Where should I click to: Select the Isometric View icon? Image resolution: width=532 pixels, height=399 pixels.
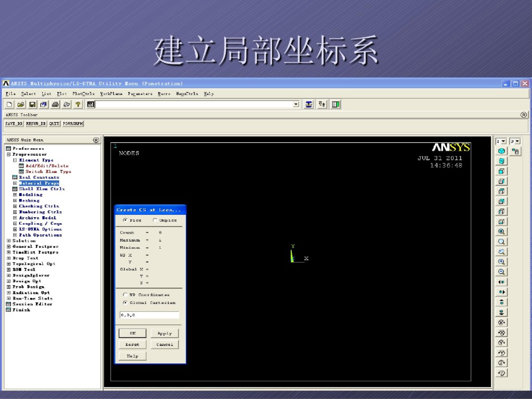[502, 151]
